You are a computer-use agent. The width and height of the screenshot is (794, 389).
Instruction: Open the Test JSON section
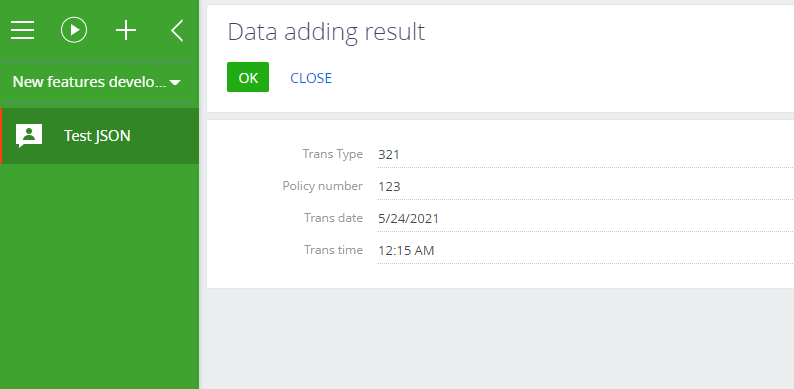[99, 136]
